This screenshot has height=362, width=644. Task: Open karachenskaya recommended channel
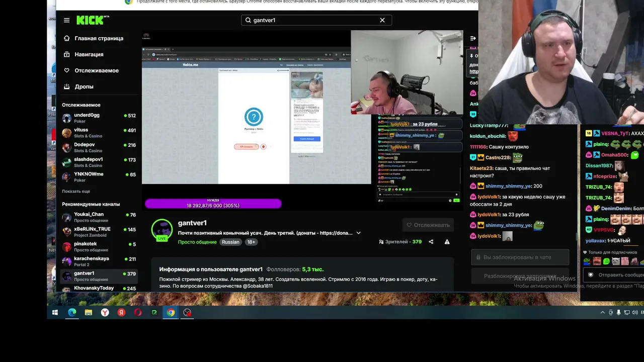(x=99, y=261)
